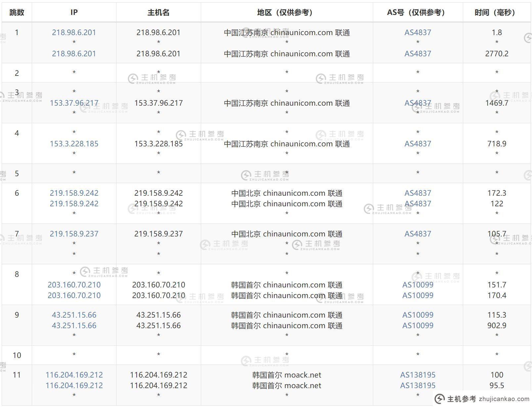Click AS10099 link on the 151.7 ms line
This screenshot has width=532, height=407.
click(418, 285)
